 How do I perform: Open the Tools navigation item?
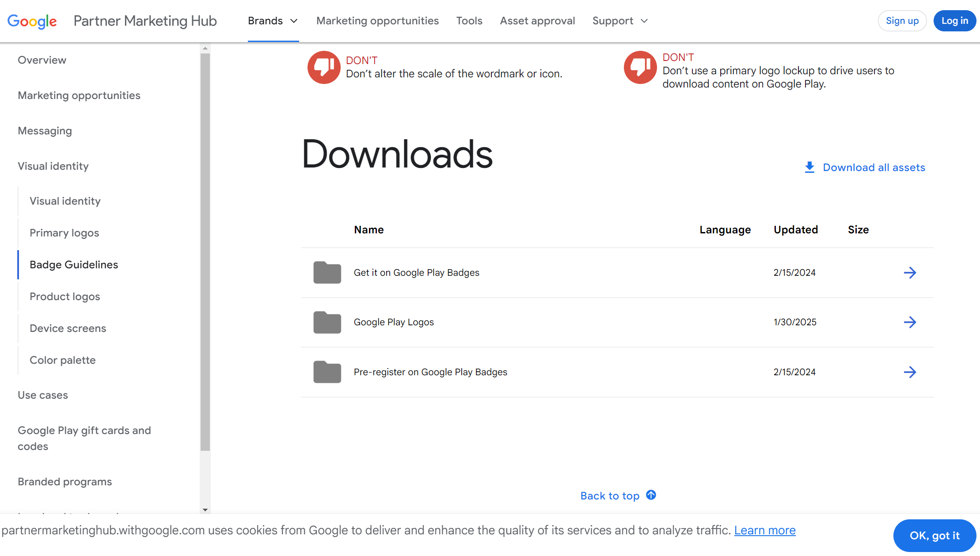(x=469, y=21)
